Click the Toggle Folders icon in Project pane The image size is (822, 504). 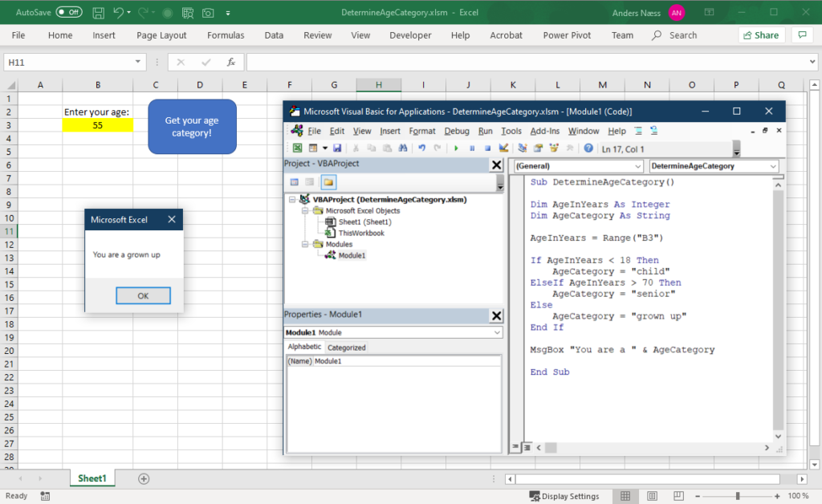coord(328,182)
